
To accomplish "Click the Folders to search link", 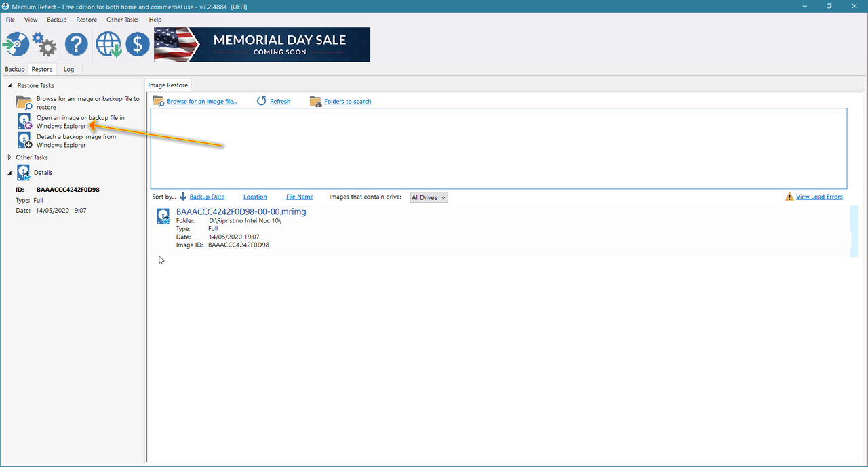I will pyautogui.click(x=348, y=101).
